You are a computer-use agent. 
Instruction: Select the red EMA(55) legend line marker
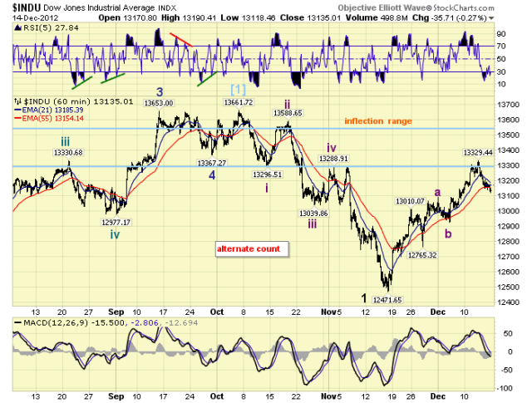[x=17, y=118]
